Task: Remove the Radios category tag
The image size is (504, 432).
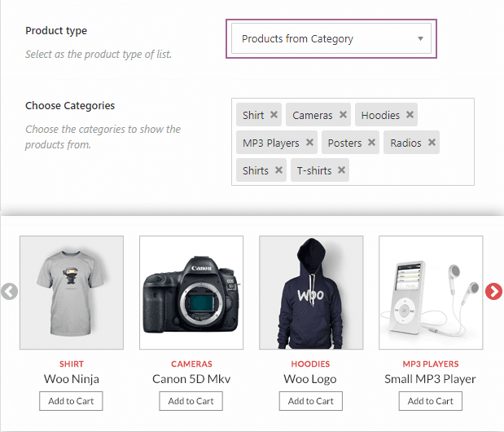Action: pyautogui.click(x=432, y=142)
